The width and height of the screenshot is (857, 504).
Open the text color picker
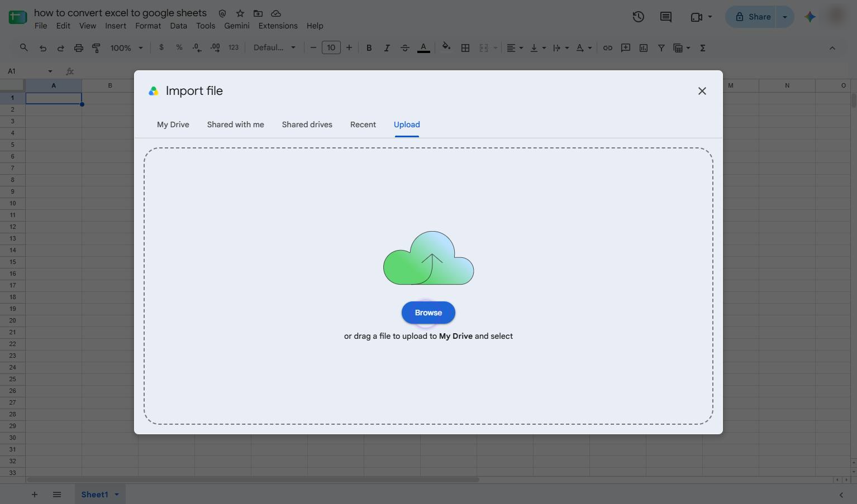[x=423, y=48]
